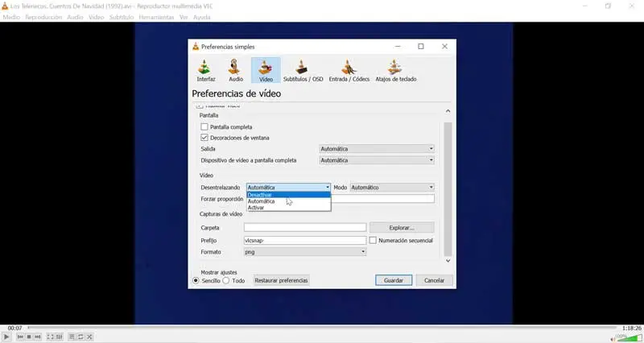Click the Carpeta input field
The image size is (644, 343).
(305, 228)
